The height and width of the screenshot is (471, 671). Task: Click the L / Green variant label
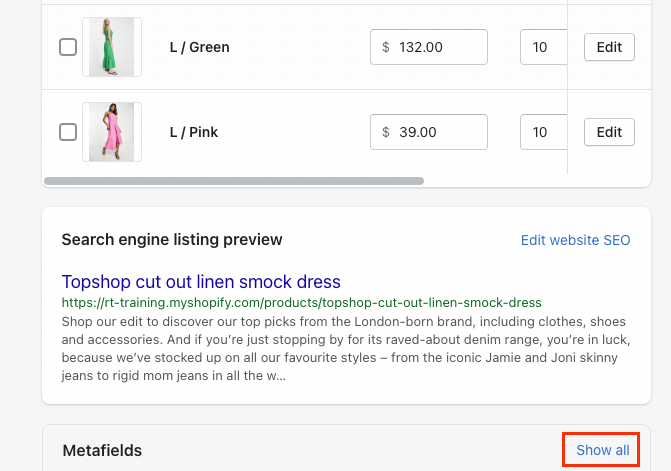[x=199, y=47]
